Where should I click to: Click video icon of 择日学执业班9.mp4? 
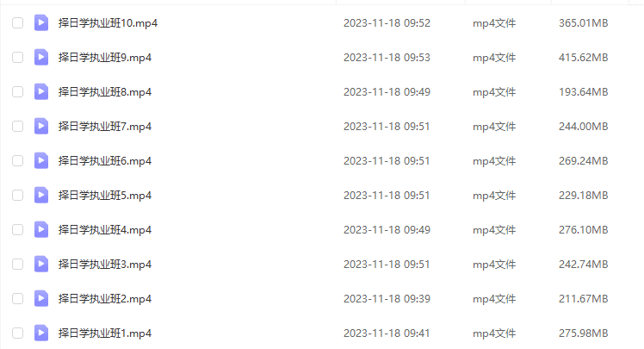point(41,57)
